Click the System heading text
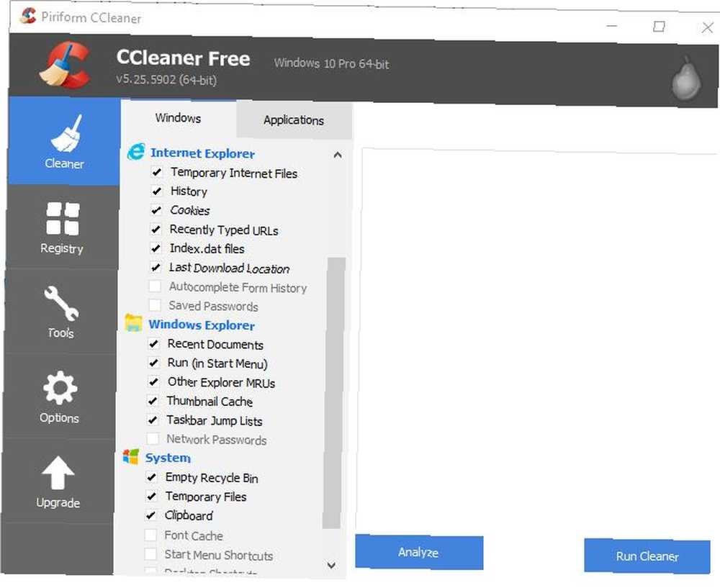The height and width of the screenshot is (588, 720). pyautogui.click(x=168, y=458)
